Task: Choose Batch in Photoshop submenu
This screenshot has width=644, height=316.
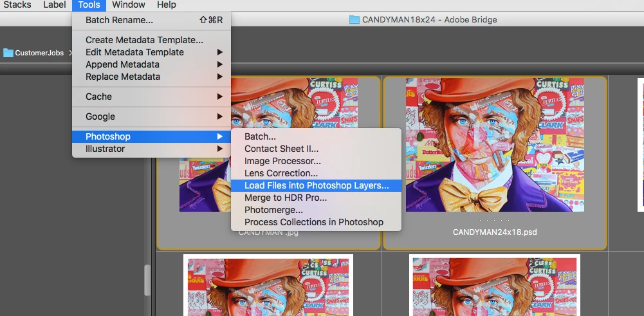Action: click(317, 136)
